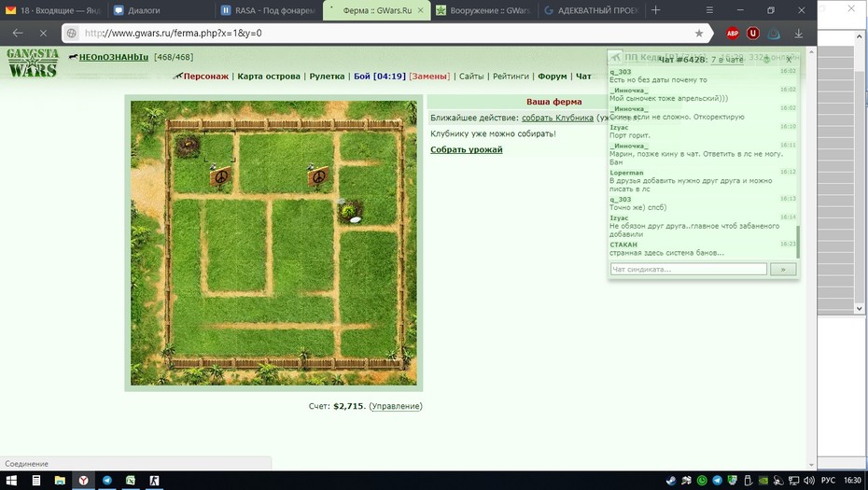868x490 pixels.
Task: Close the Ферма GWars.Ru tab
Action: 421,10
